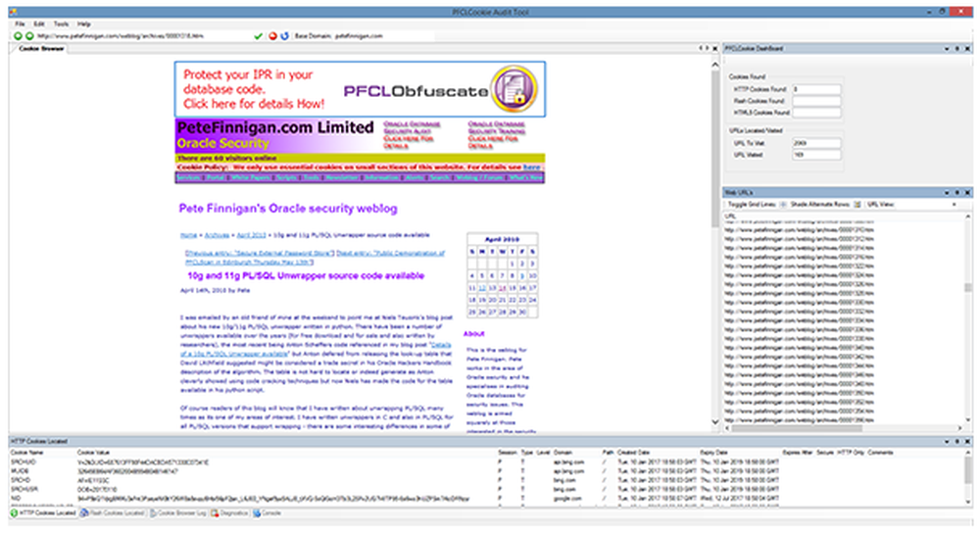
Task: Click the blue refresh page icon
Action: pyautogui.click(x=284, y=36)
